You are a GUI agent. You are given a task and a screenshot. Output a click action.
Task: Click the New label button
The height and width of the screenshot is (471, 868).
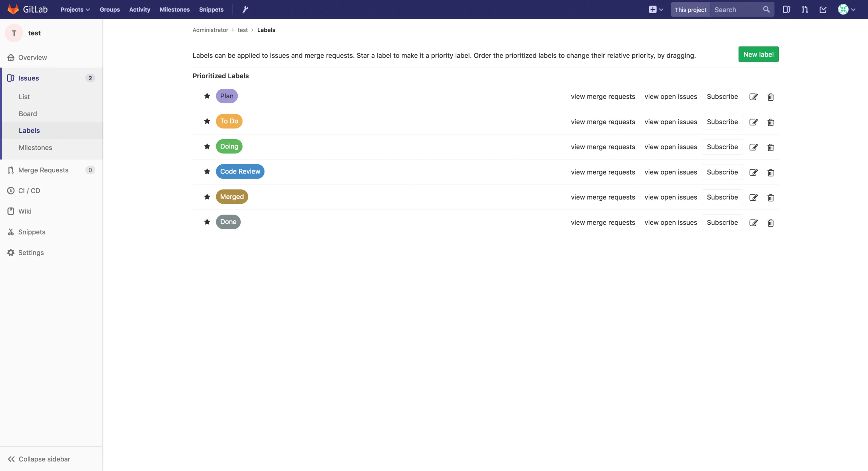pos(758,54)
